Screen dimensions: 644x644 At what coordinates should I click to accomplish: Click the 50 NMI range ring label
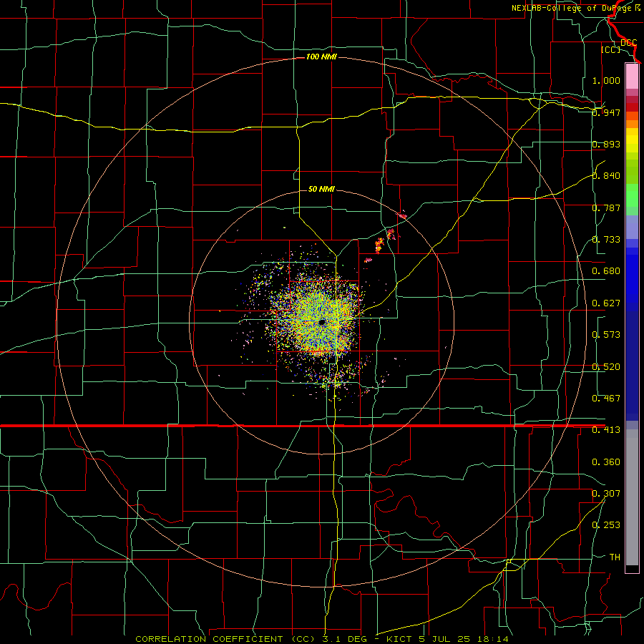(321, 189)
